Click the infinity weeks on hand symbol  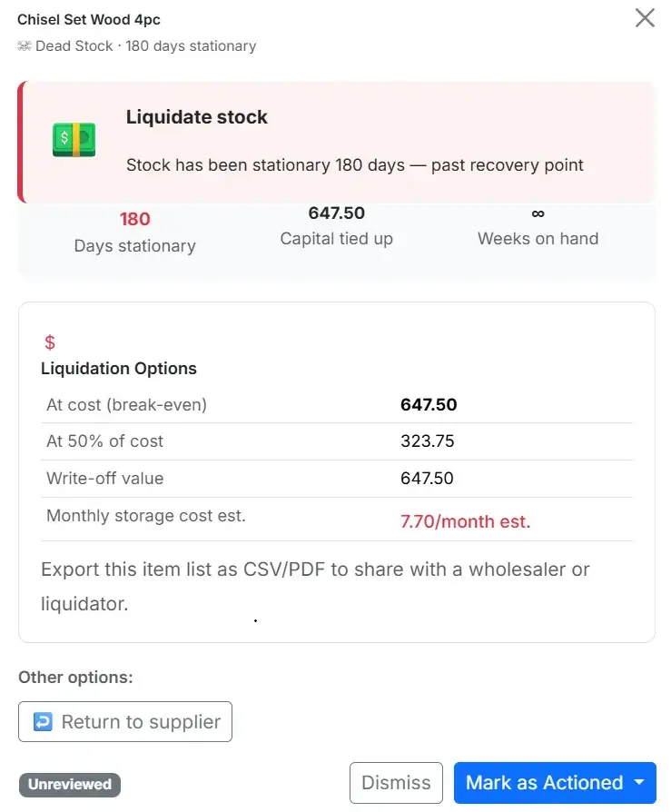click(x=538, y=213)
